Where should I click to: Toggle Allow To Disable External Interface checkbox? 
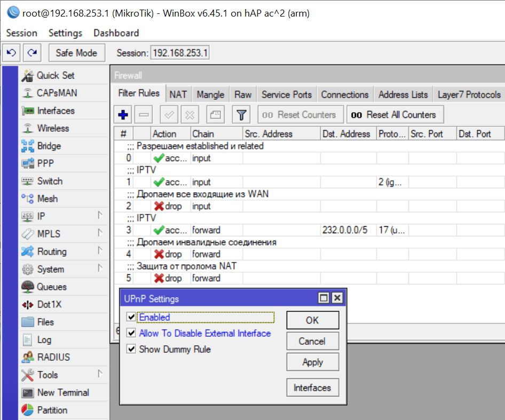[131, 332]
